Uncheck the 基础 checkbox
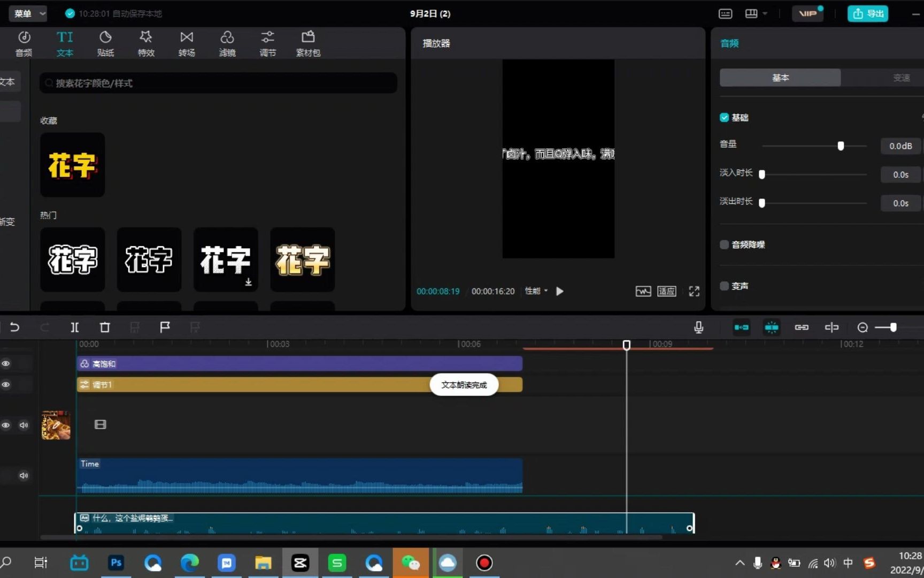The height and width of the screenshot is (578, 924). click(724, 118)
